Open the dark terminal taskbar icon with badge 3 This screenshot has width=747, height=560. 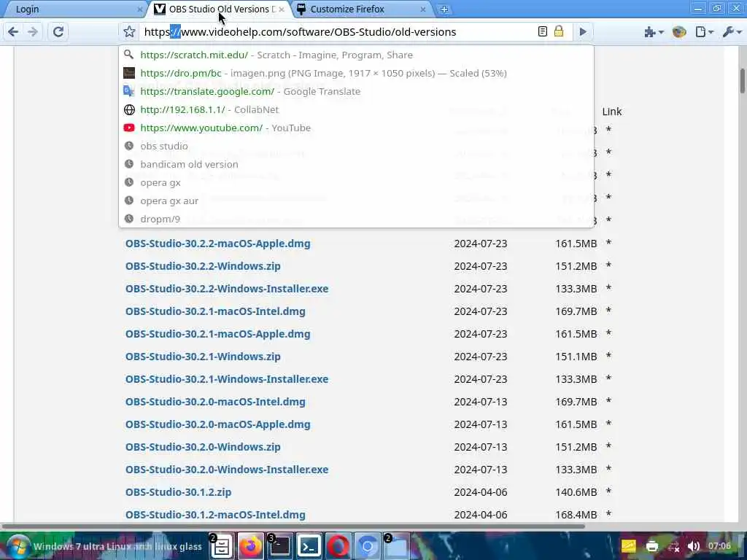(279, 546)
